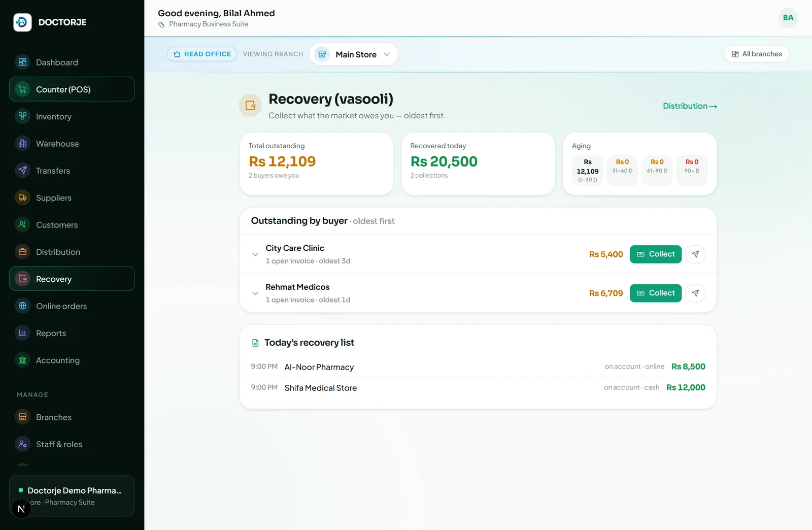Viewport: 812px width, 530px height.
Task: Click the Rs 12,109 total outstanding value
Action: [x=282, y=161]
